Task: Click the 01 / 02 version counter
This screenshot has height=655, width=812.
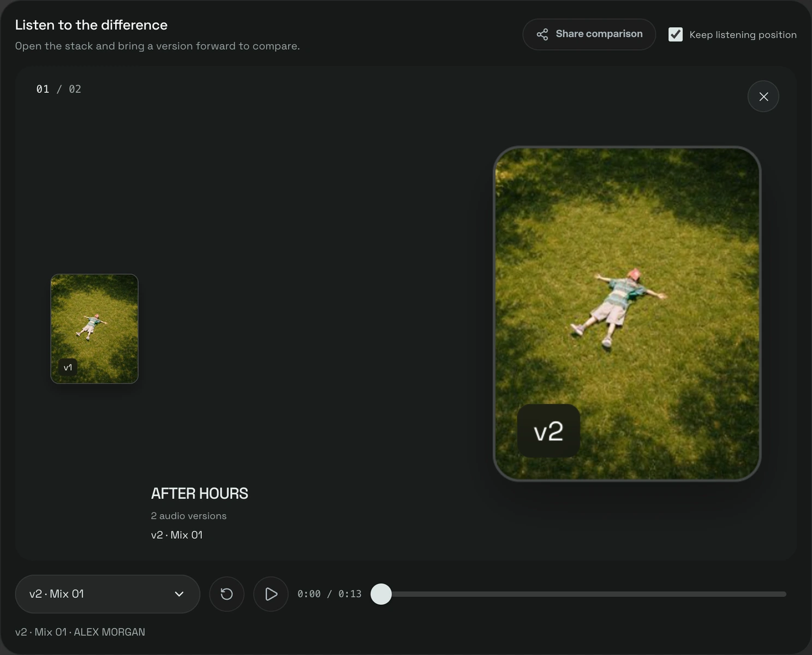Action: [59, 89]
